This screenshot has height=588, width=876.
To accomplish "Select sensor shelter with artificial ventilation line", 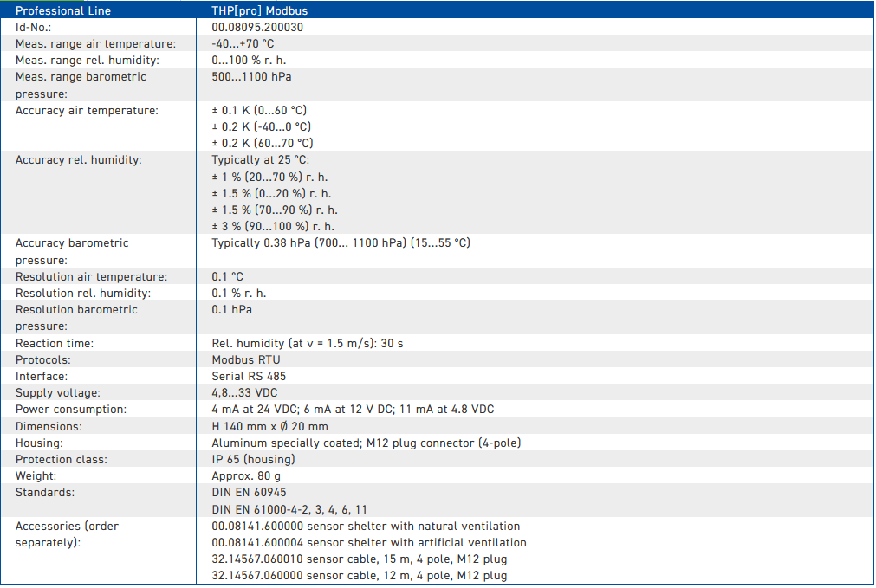I will coord(369,543).
